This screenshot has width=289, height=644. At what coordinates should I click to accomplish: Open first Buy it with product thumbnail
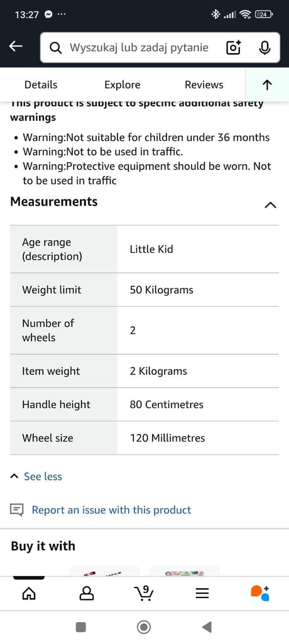104,571
